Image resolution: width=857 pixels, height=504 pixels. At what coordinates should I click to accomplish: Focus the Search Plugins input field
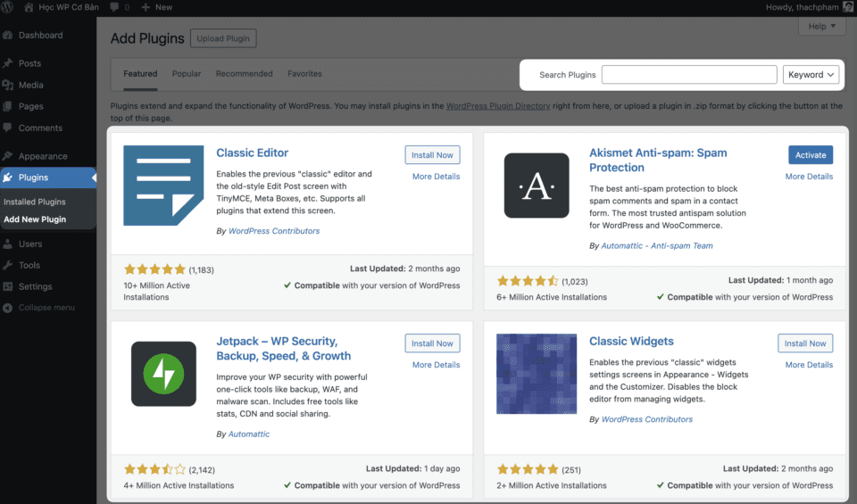click(x=689, y=75)
